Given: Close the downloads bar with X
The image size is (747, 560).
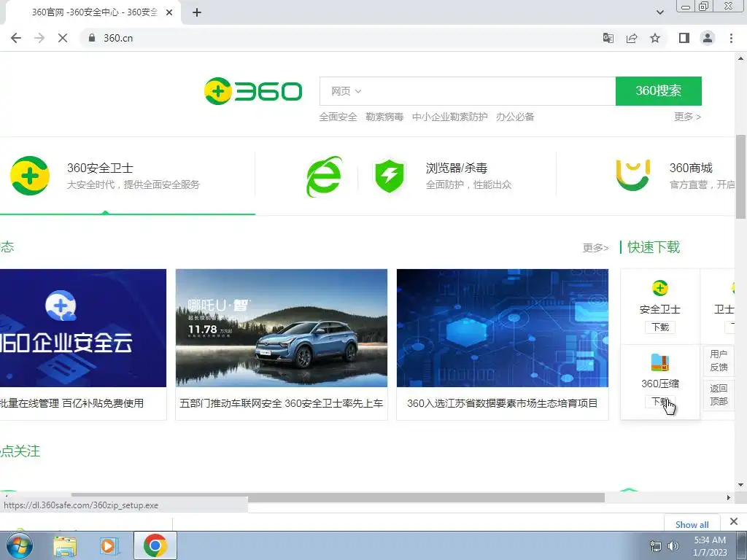Looking at the screenshot, I should [734, 521].
